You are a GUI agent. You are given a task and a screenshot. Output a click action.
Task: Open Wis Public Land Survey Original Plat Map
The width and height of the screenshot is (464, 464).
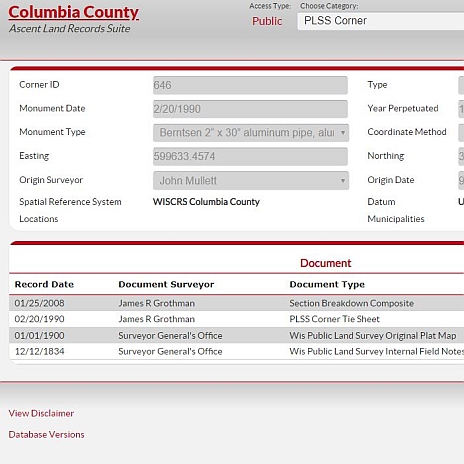373,336
